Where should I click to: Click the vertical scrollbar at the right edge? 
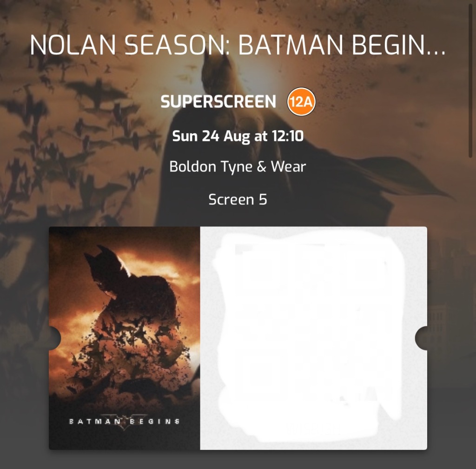tap(471, 79)
